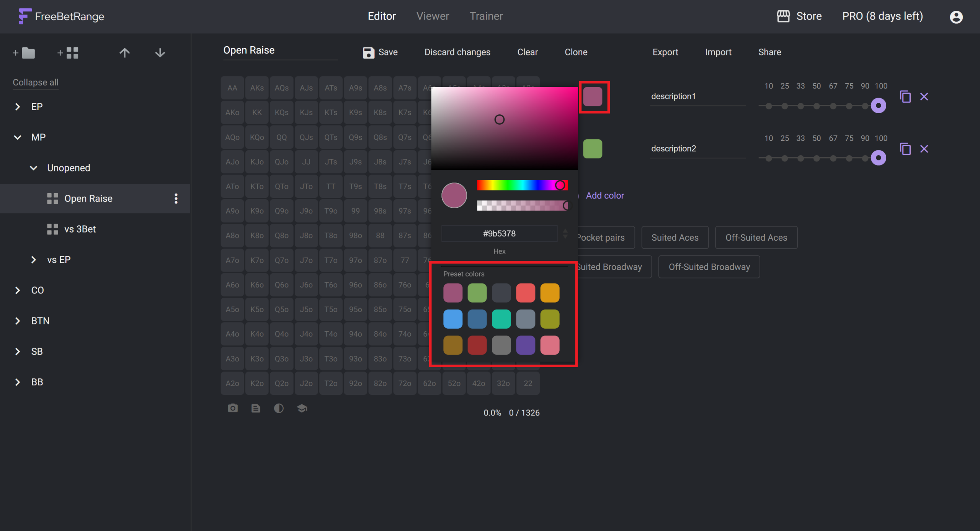The height and width of the screenshot is (531, 980).
Task: Click the graduation cap trainer icon
Action: coord(302,408)
